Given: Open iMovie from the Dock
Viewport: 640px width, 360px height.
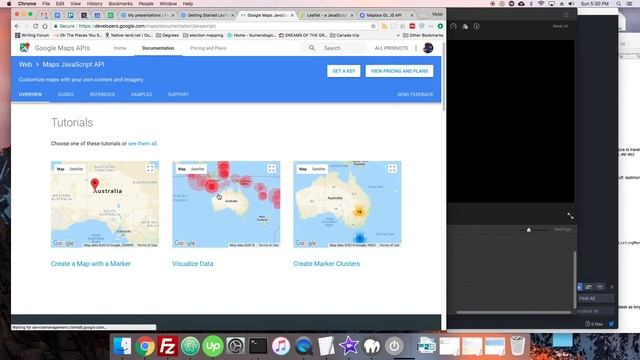Looking at the screenshot, I should [x=349, y=346].
